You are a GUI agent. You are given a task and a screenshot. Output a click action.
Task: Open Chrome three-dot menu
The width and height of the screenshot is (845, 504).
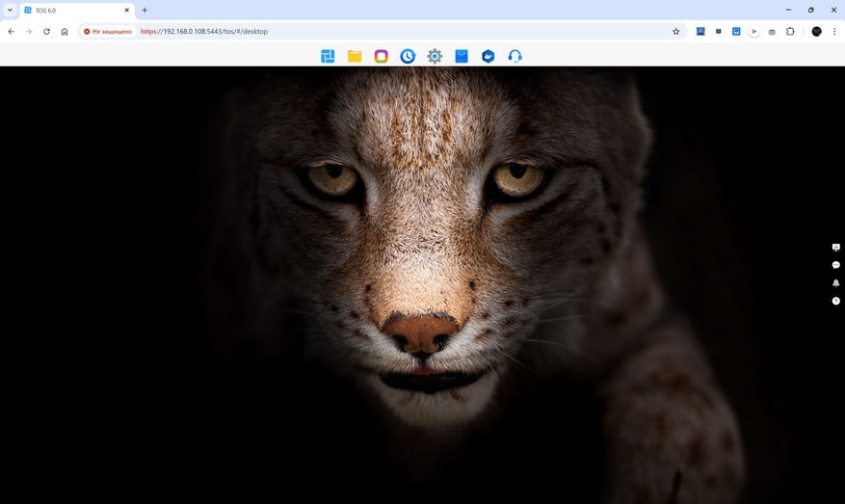pos(834,32)
